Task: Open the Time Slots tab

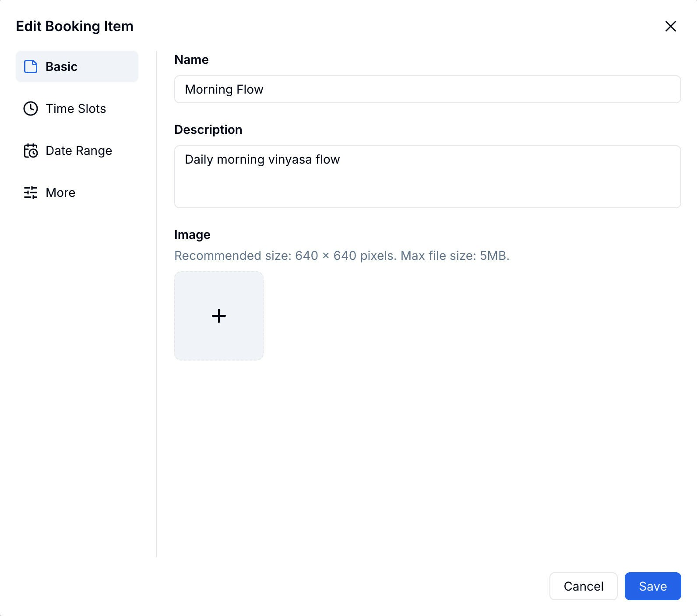Action: tap(77, 108)
